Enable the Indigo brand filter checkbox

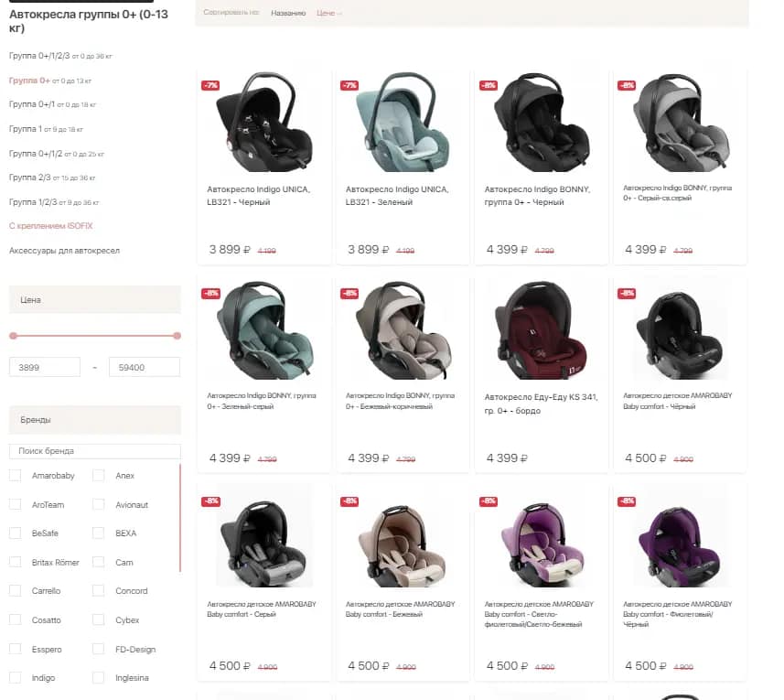pyautogui.click(x=16, y=678)
